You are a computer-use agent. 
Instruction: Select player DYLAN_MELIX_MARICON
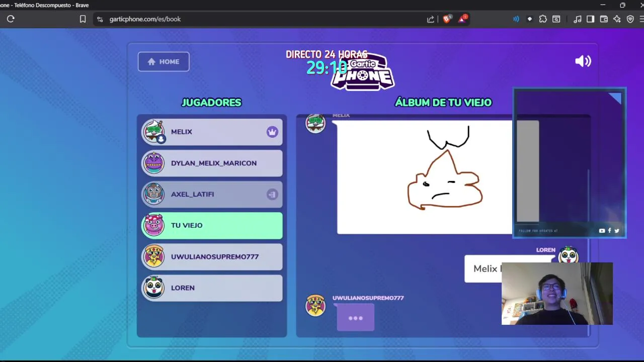212,163
